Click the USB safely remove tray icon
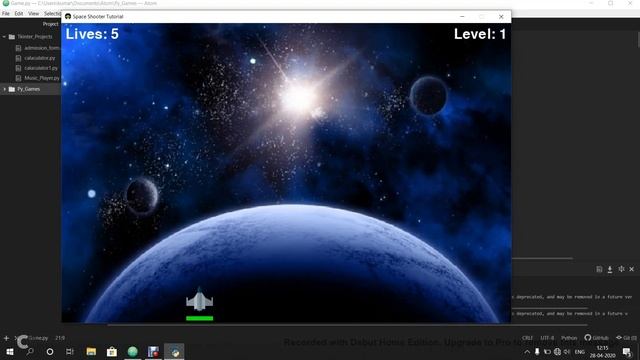The height and width of the screenshot is (360, 640). 537,351
